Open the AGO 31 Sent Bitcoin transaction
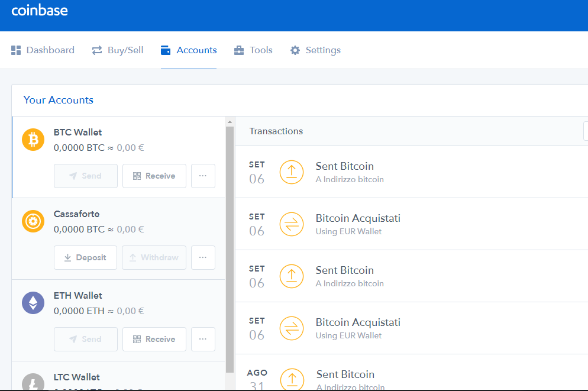This screenshot has width=588, height=391. pos(411,373)
